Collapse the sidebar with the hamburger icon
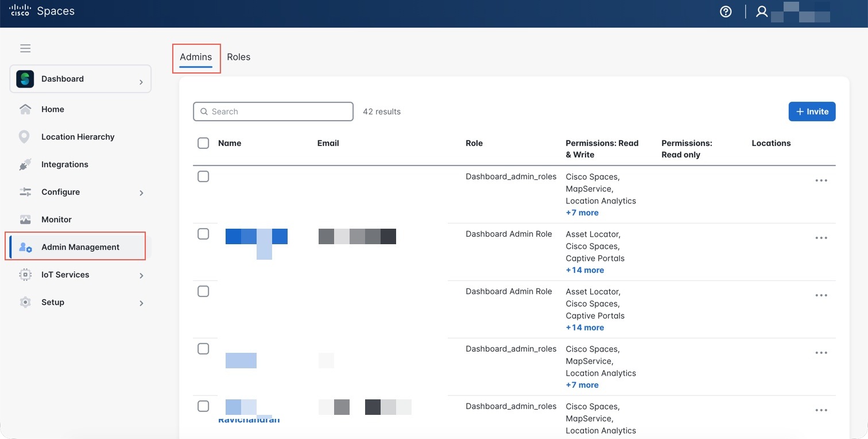This screenshot has height=439, width=868. pyautogui.click(x=25, y=48)
